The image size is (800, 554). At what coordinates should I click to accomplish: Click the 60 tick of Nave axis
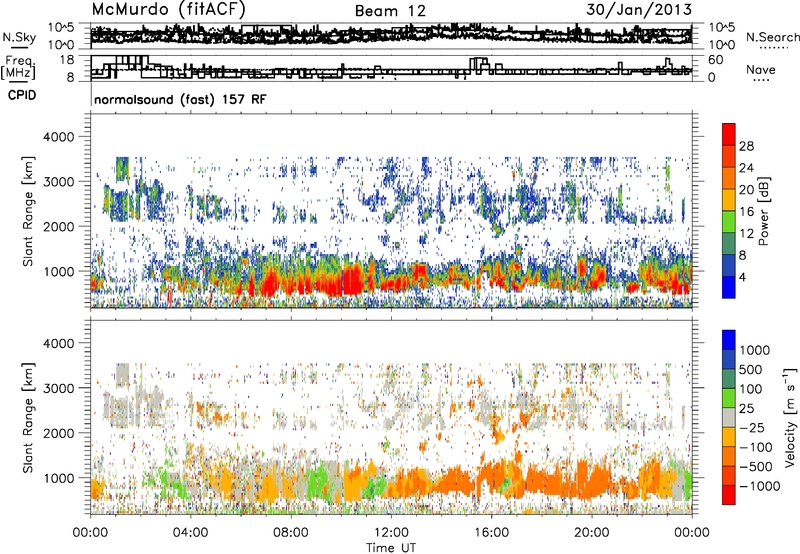click(x=716, y=60)
